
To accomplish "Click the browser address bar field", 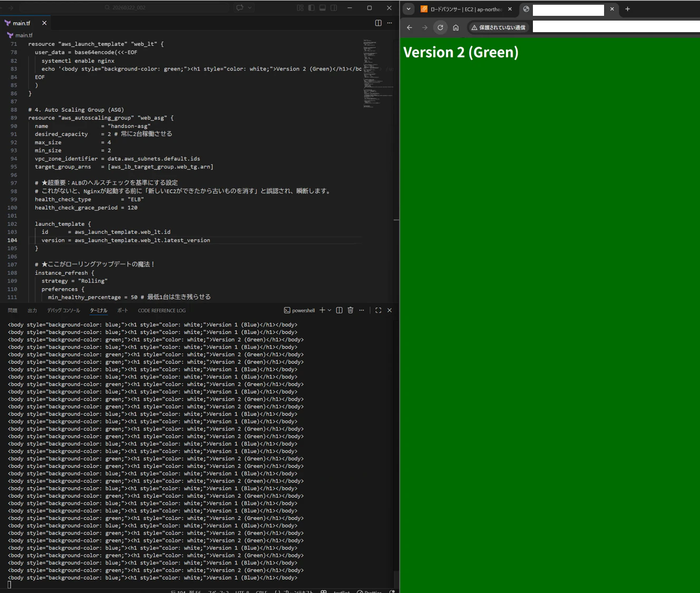I will (616, 27).
